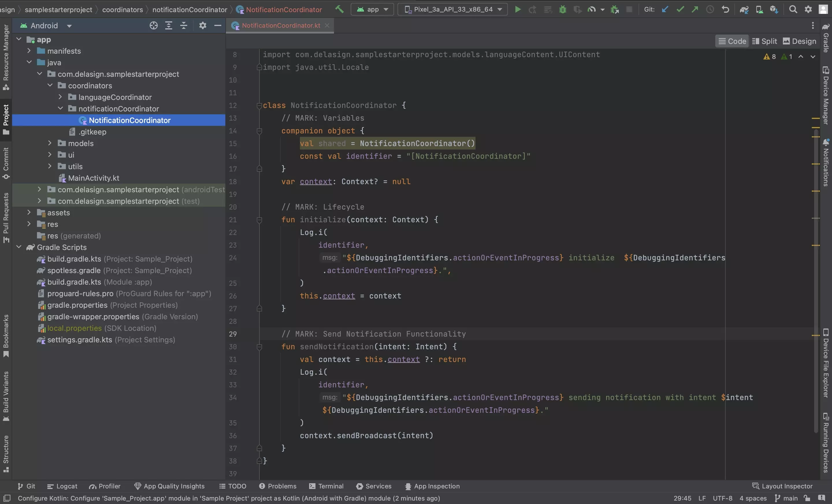Image resolution: width=832 pixels, height=504 pixels.
Task: Start debugging with the bug icon
Action: point(562,10)
